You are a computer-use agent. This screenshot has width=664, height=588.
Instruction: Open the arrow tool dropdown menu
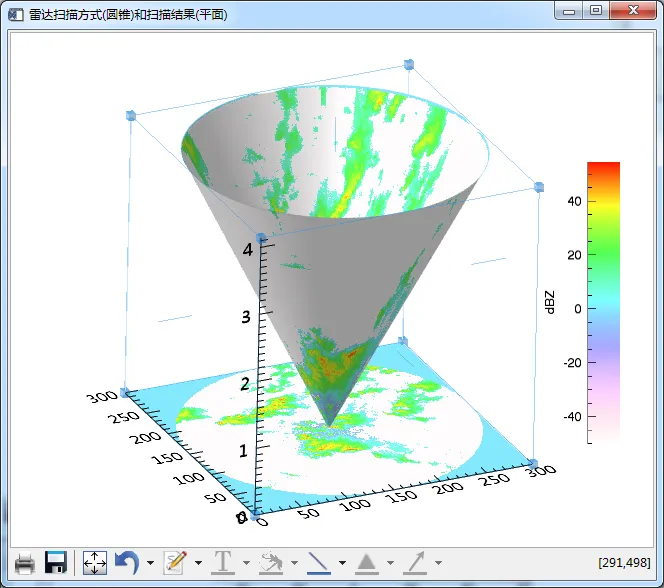(x=438, y=563)
